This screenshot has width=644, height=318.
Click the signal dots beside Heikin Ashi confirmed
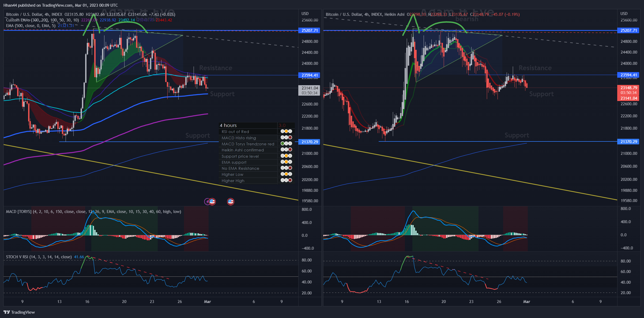(286, 150)
